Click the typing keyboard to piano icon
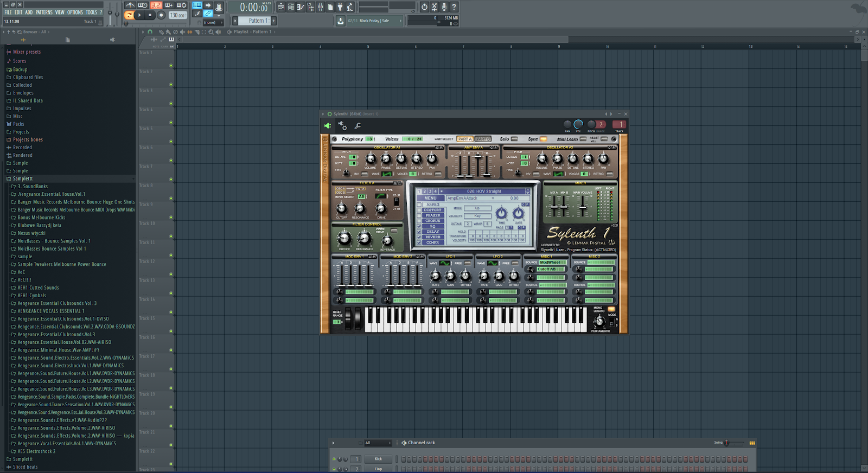This screenshot has width=868, height=473. [x=197, y=5]
